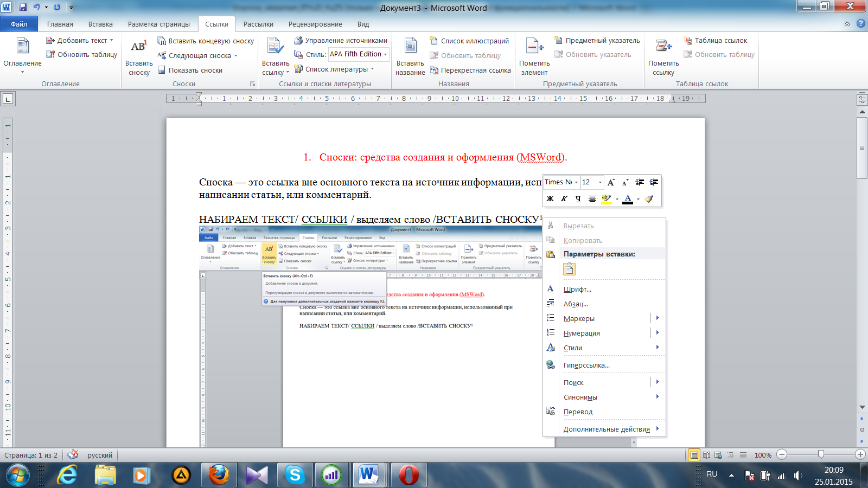Viewport: 868px width, 488px height.
Task: Switch to Print Layout view in status bar
Action: pos(694,455)
